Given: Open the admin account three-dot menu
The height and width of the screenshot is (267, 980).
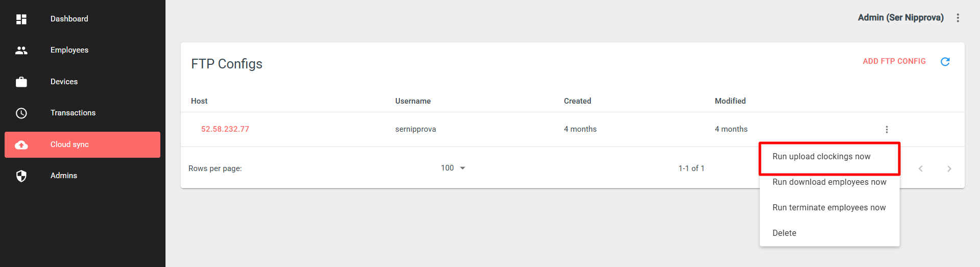Looking at the screenshot, I should pos(958,18).
